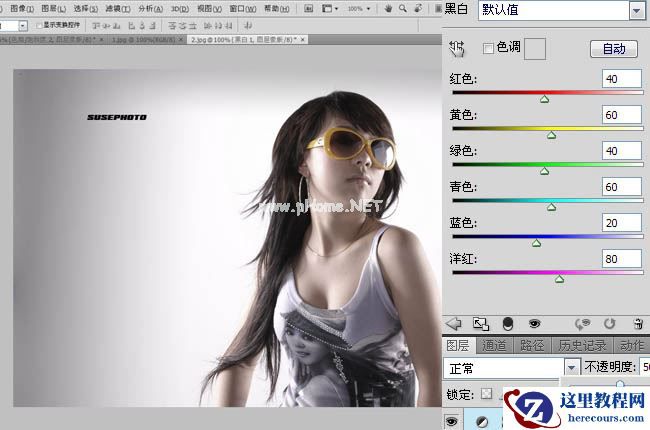Switch adjustments panel to expanded view
This screenshot has width=650, height=430.
(x=481, y=324)
